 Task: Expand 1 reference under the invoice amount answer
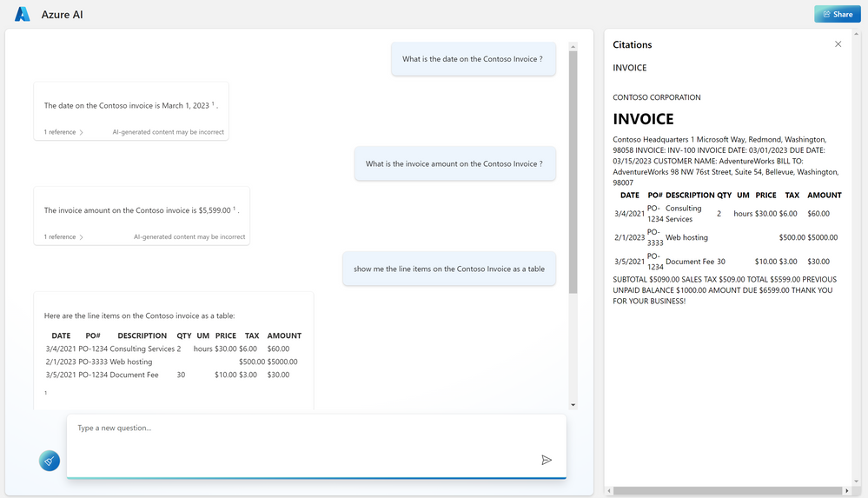63,236
